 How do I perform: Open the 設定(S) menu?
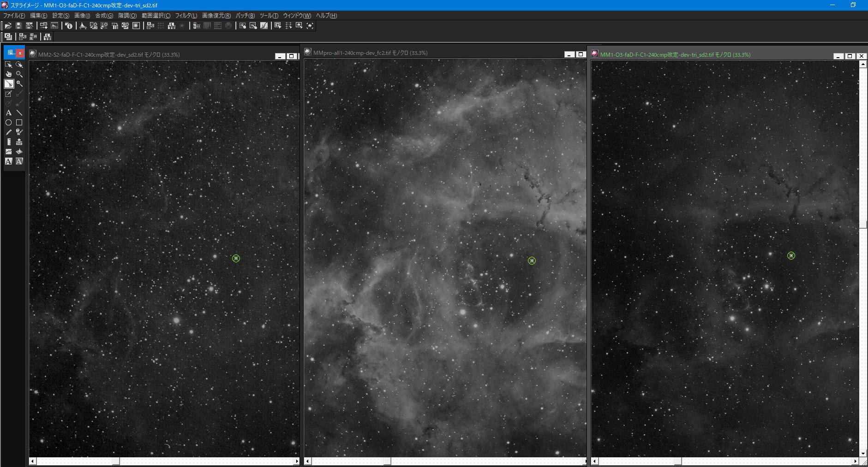60,16
